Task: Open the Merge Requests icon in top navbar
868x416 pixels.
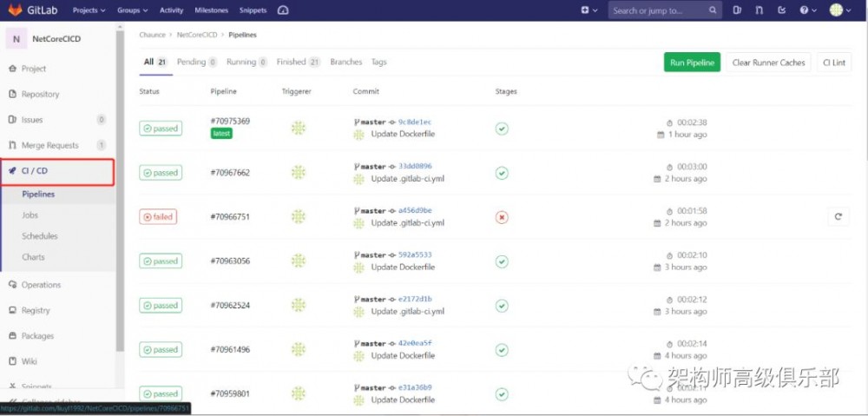Action: [759, 10]
